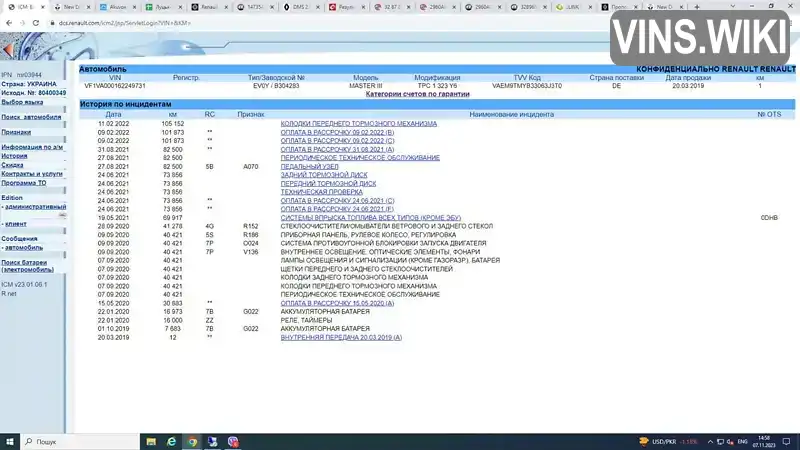Open ТЕХНИЧЕСКАЯ ПРОВЕРКА incident link

(321, 192)
